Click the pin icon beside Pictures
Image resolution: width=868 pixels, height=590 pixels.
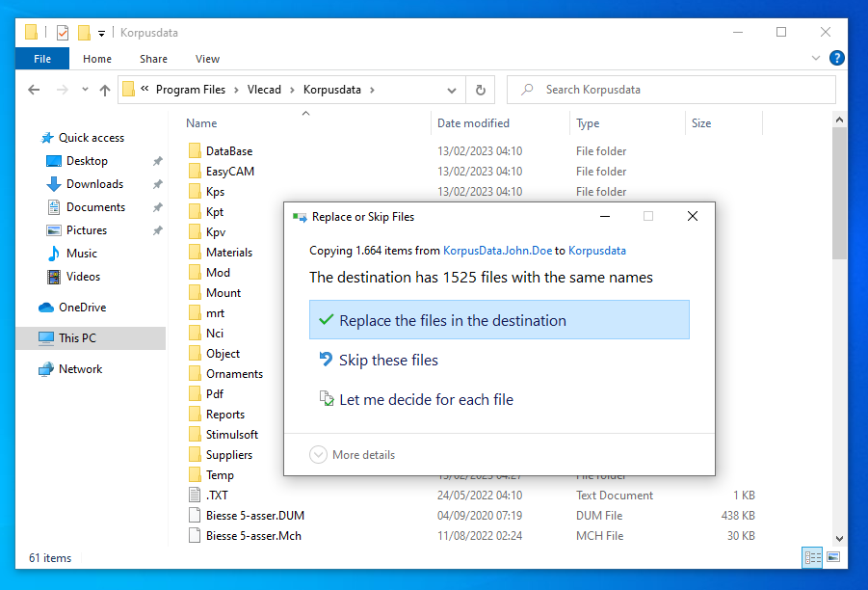[x=158, y=230]
